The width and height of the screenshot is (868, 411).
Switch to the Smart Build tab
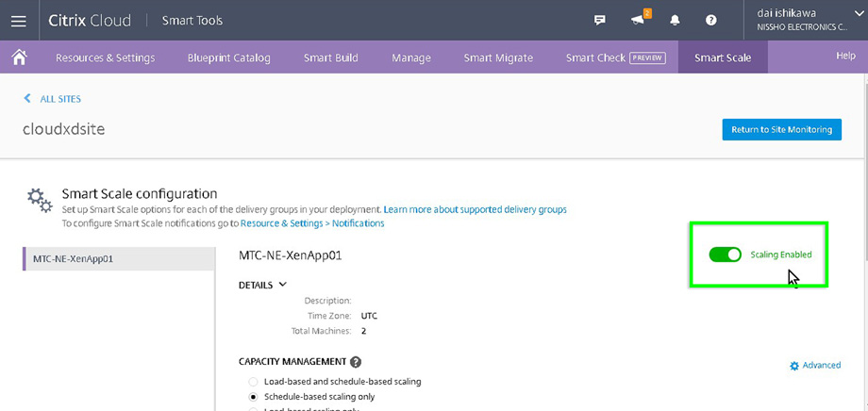[331, 58]
